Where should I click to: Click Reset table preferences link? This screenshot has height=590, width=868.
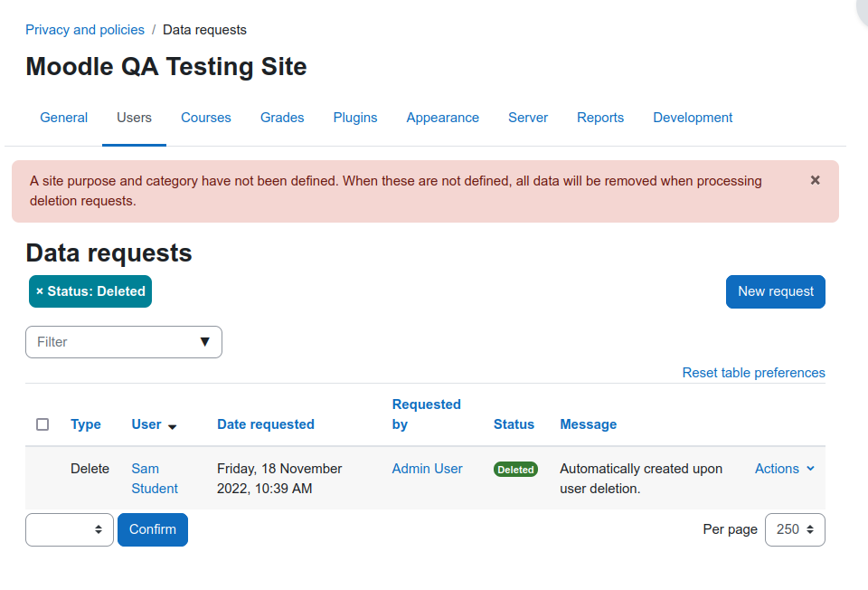753,373
